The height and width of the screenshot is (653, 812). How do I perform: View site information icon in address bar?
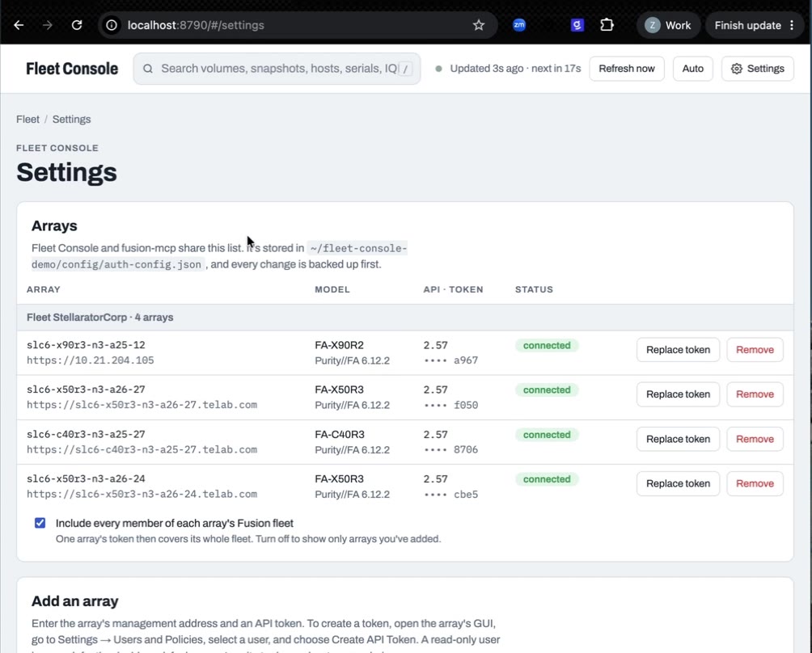tap(112, 25)
